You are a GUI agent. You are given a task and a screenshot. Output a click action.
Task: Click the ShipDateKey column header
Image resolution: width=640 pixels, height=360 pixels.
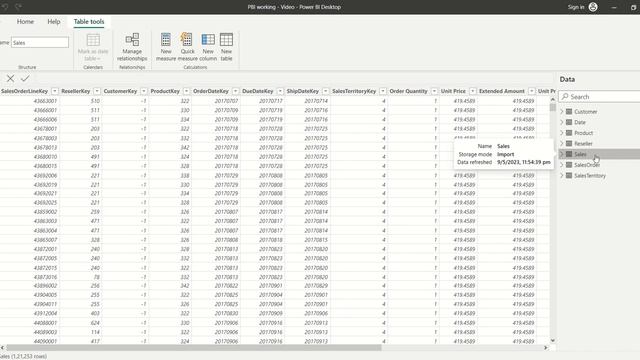click(x=302, y=91)
